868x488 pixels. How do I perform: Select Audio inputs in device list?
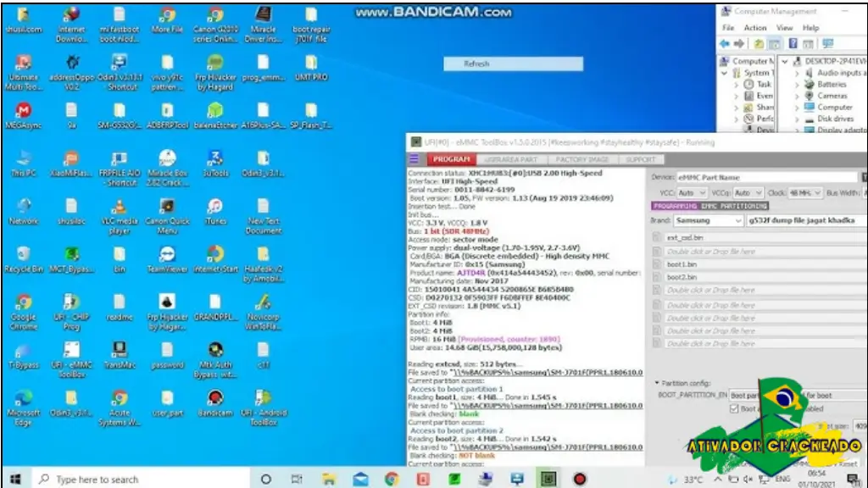pos(842,73)
